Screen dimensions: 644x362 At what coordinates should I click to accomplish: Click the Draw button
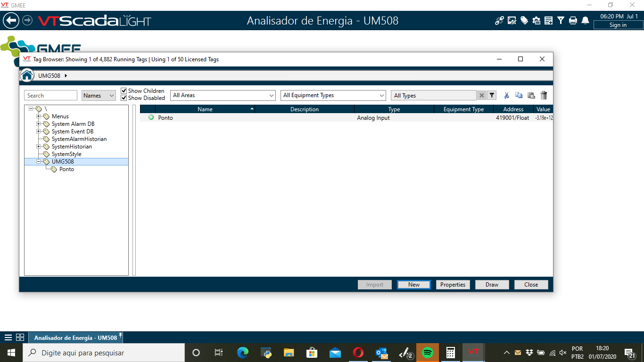(492, 285)
